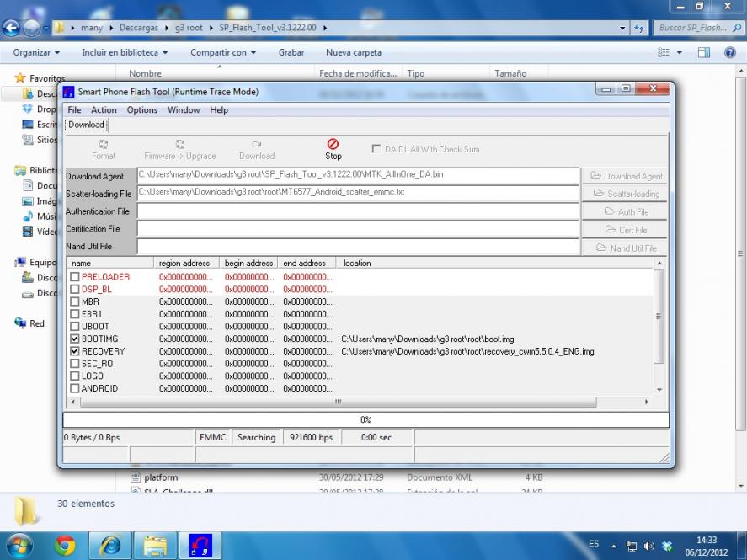747x560 pixels.
Task: Click the volume icon in system tray
Action: [648, 547]
